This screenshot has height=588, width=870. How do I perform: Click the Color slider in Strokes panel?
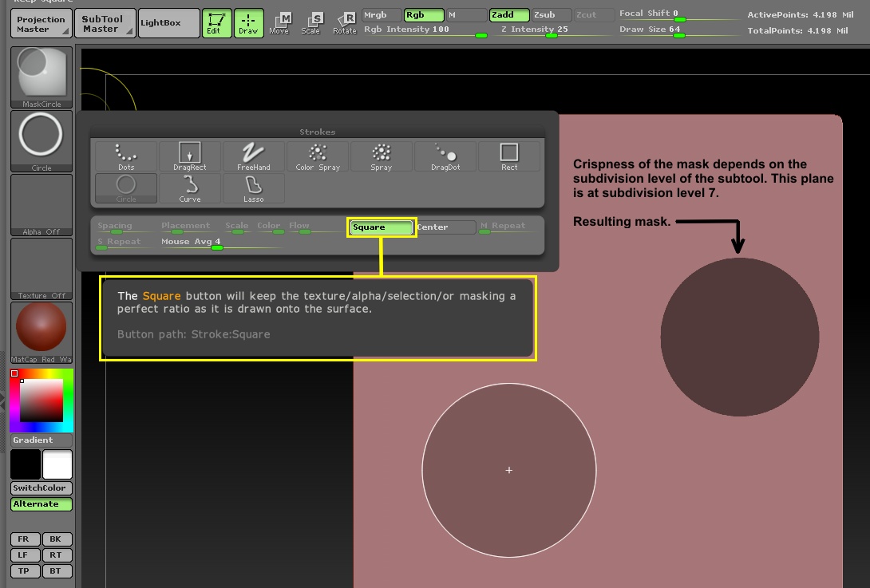click(270, 227)
